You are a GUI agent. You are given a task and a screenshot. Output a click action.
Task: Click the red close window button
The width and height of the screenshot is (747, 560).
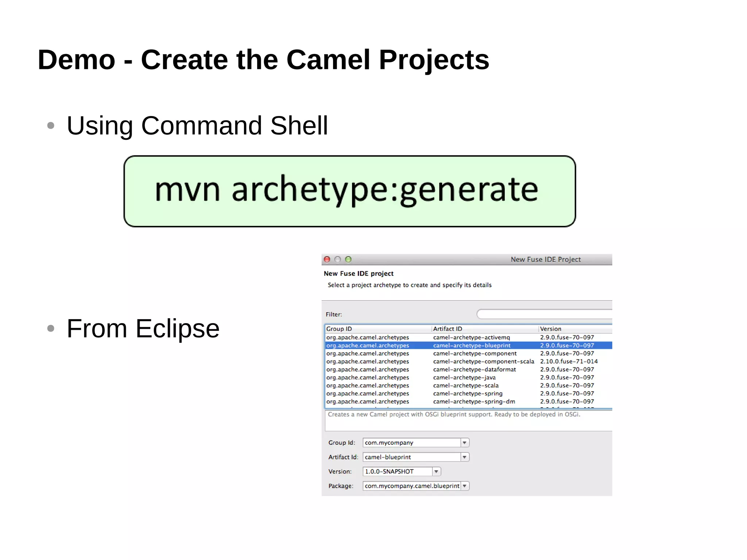pos(327,259)
